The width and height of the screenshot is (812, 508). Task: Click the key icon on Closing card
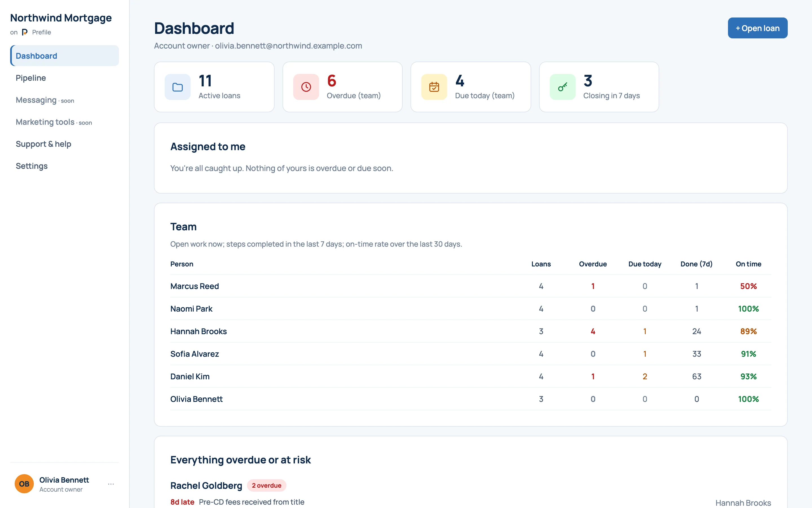click(x=563, y=87)
